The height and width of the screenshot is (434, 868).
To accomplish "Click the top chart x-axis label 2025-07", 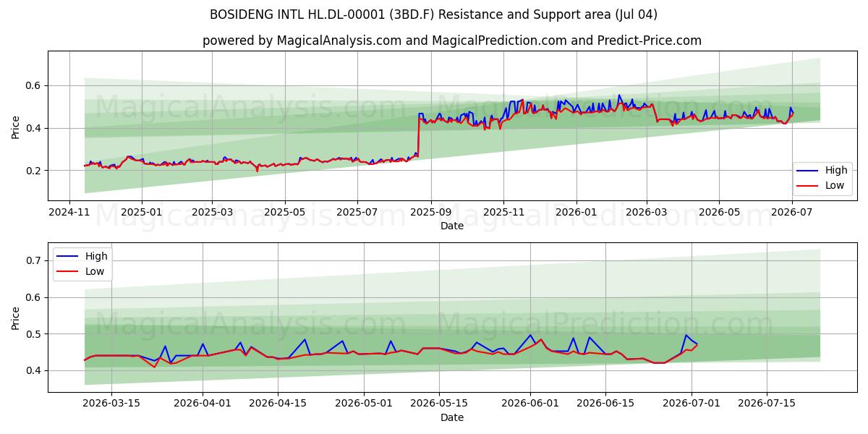I will click(357, 213).
